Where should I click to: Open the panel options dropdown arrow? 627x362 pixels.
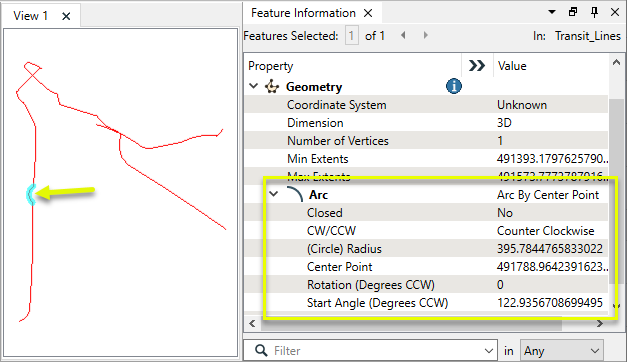pos(552,12)
